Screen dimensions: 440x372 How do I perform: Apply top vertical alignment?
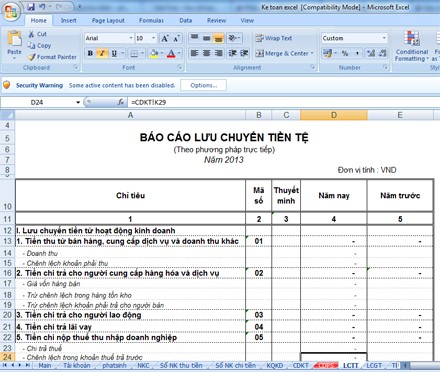coord(195,38)
